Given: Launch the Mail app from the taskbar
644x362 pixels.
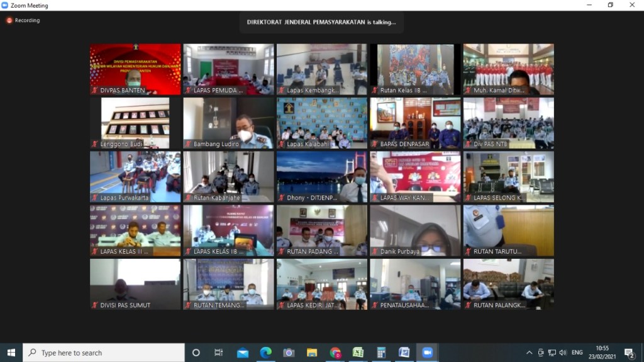Looking at the screenshot, I should [x=243, y=353].
